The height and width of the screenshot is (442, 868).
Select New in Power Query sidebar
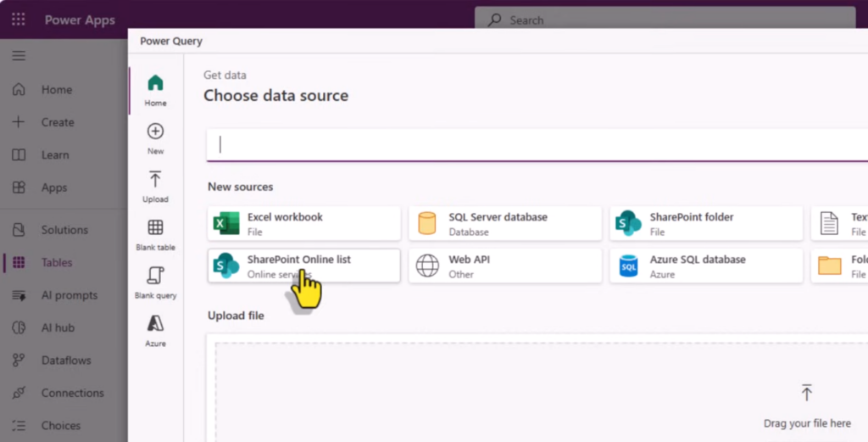[x=156, y=138]
